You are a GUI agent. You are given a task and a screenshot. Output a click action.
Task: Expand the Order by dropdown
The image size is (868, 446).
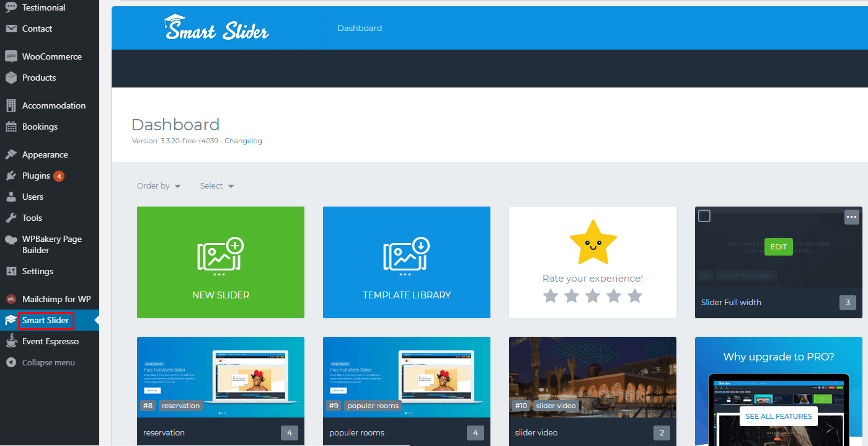159,186
